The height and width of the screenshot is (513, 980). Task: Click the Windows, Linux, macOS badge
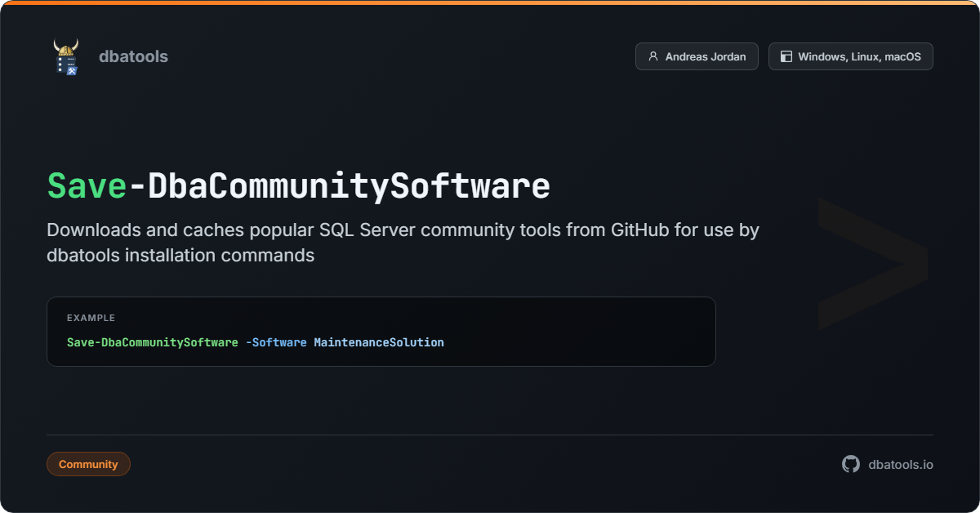point(850,56)
